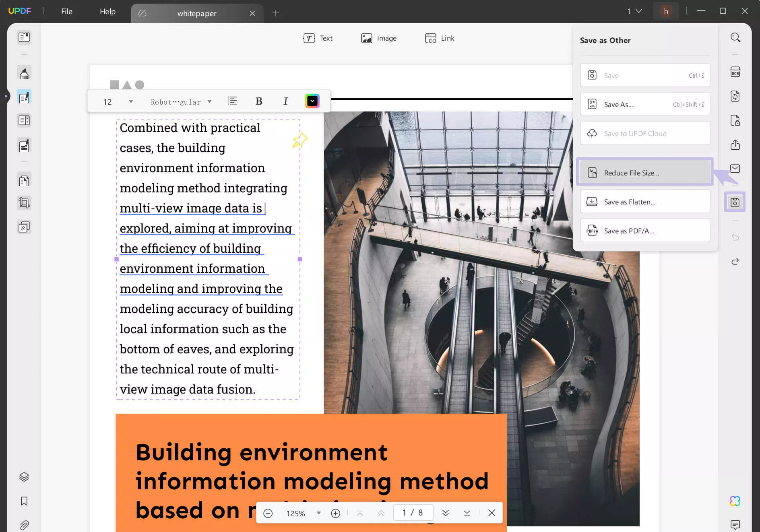
Task: Choose Reduce File Size option
Action: click(645, 173)
